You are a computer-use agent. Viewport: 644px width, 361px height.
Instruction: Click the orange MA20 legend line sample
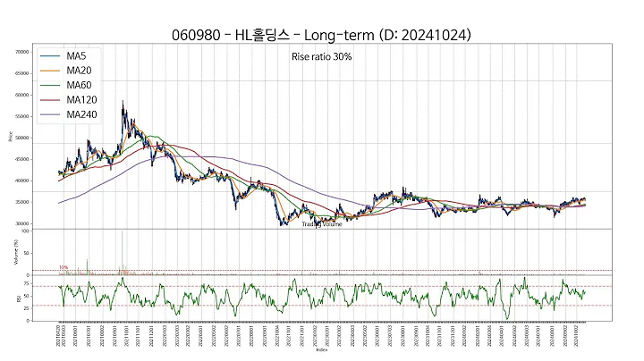pyautogui.click(x=50, y=71)
